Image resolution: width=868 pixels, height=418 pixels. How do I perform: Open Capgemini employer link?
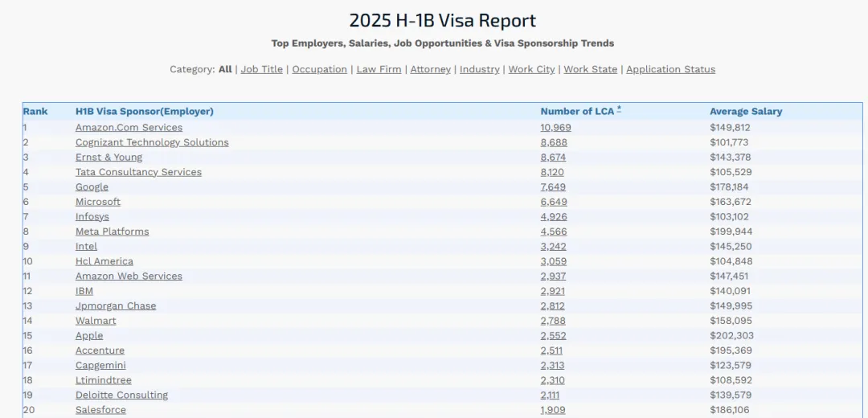100,366
